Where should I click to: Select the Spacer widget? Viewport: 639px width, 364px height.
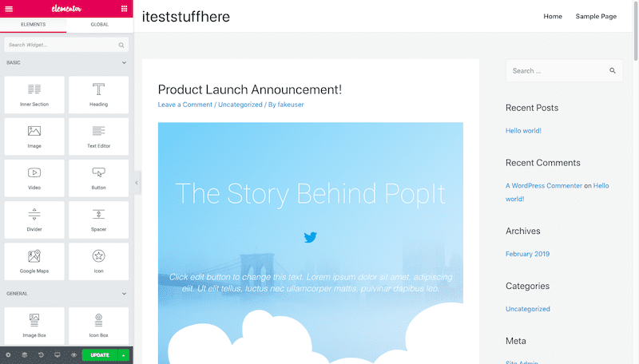(x=98, y=220)
